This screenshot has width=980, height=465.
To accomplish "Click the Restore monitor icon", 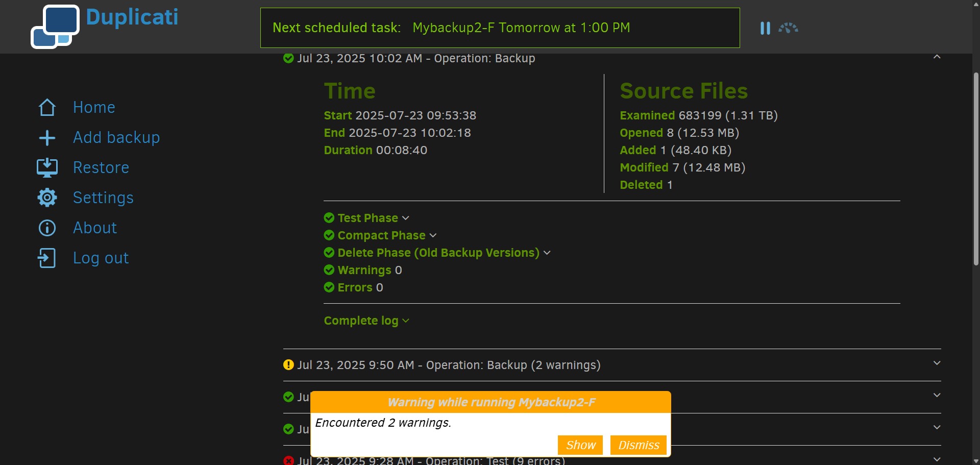I will coord(47,167).
